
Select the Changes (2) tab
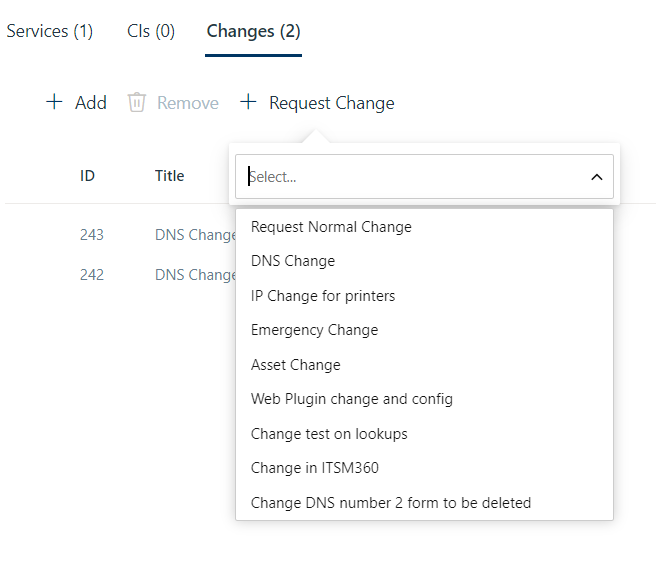tap(253, 31)
